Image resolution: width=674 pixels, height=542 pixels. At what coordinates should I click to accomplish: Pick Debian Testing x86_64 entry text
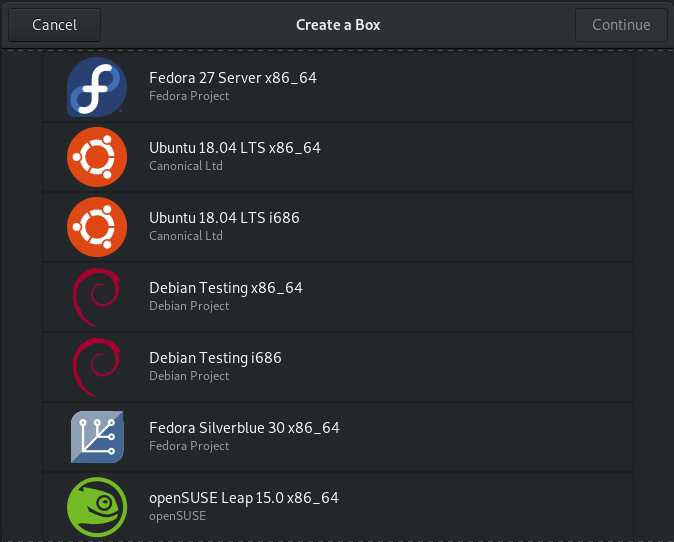pyautogui.click(x=226, y=288)
